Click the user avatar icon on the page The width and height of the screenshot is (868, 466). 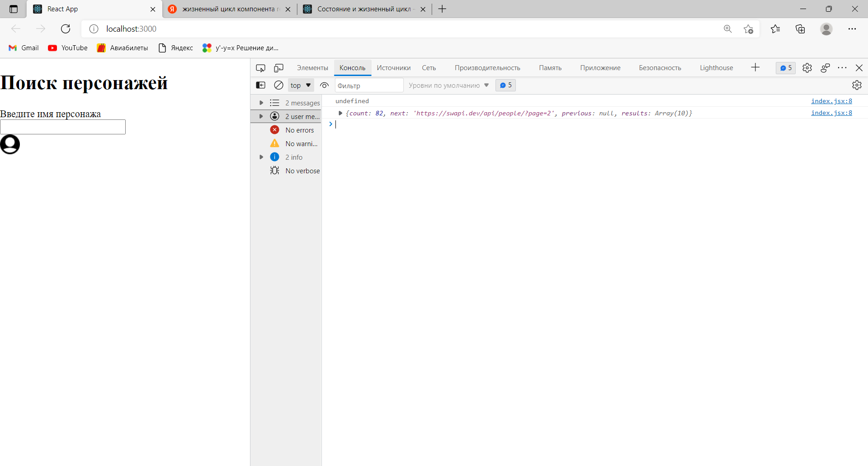(x=10, y=144)
